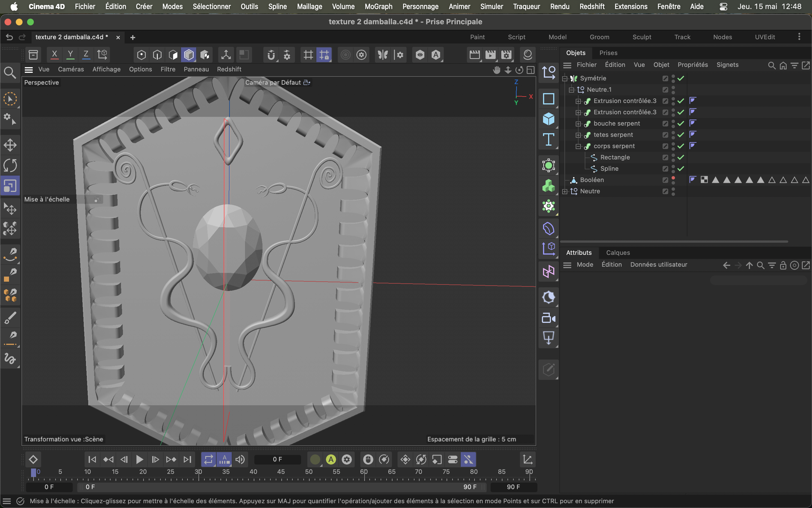The height and width of the screenshot is (508, 812).
Task: Toggle the Symétrie object green checkmark
Action: tap(681, 78)
